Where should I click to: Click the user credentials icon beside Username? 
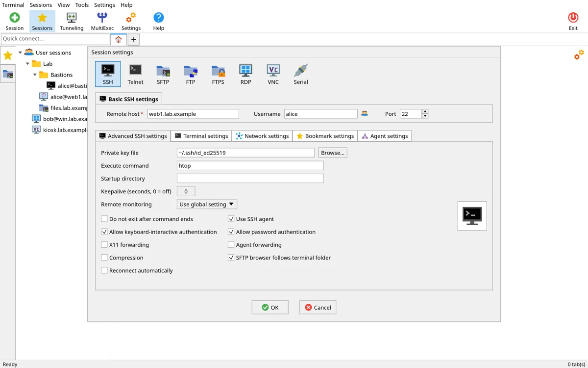[365, 113]
